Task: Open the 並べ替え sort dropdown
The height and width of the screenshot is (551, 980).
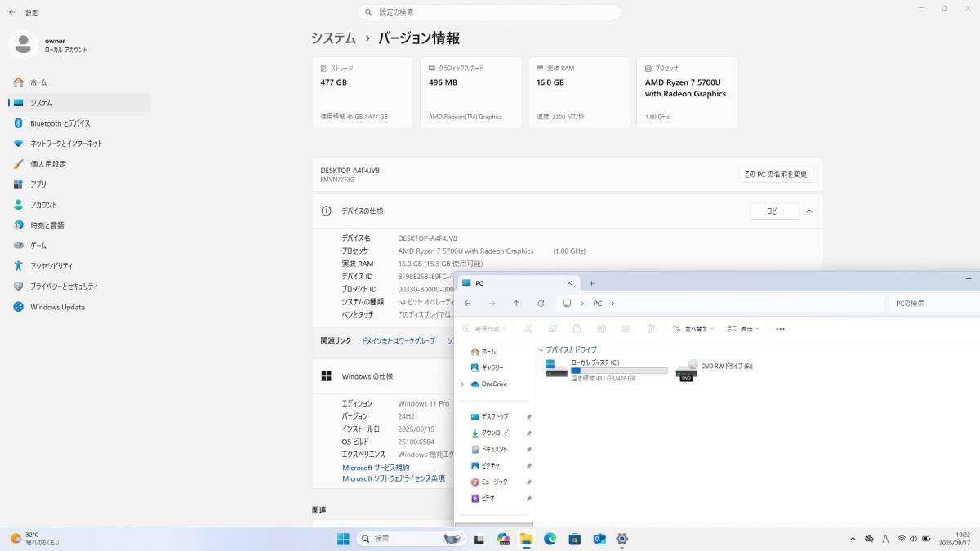Action: [693, 328]
